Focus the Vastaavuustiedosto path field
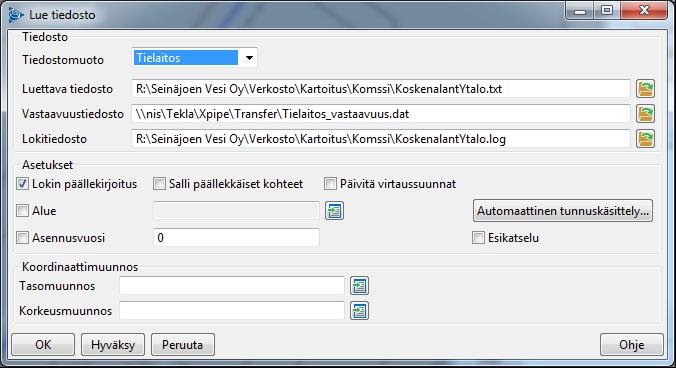Screen dimensions: 676x368 381,114
